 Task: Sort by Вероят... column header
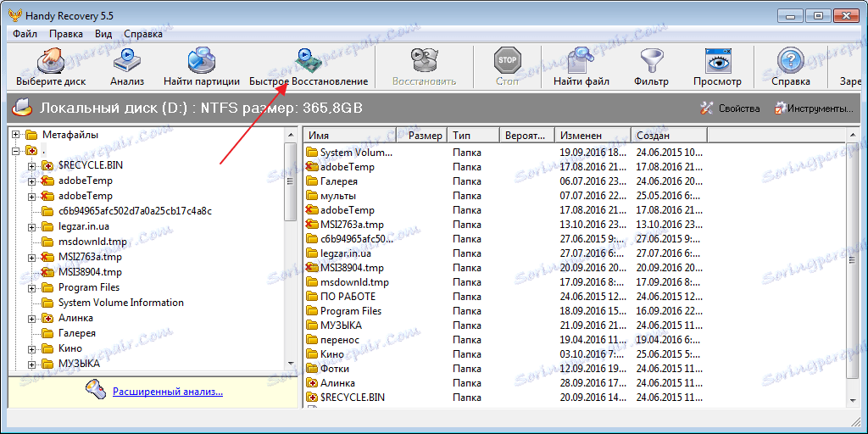527,135
